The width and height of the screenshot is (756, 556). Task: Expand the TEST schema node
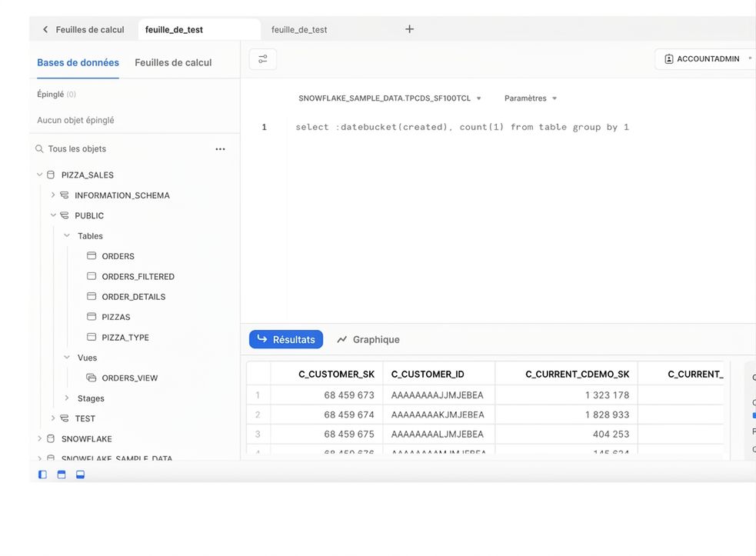tap(53, 418)
